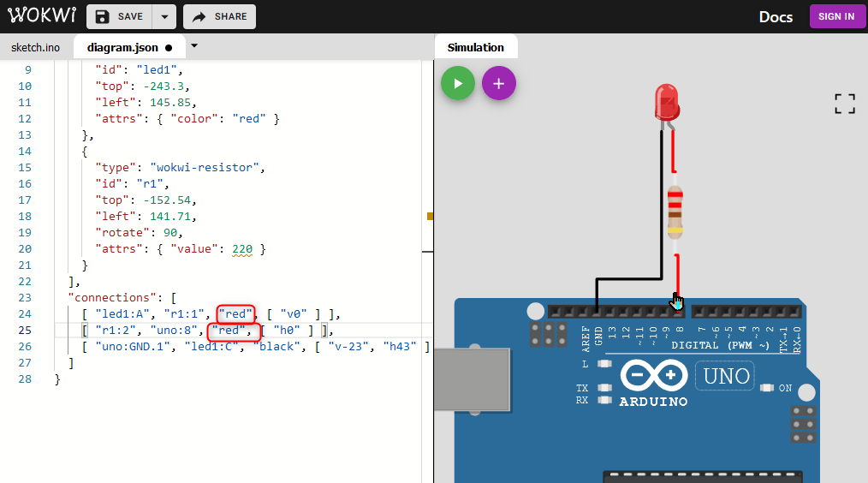
Task: Click line number 23 in gutter
Action: tap(25, 297)
